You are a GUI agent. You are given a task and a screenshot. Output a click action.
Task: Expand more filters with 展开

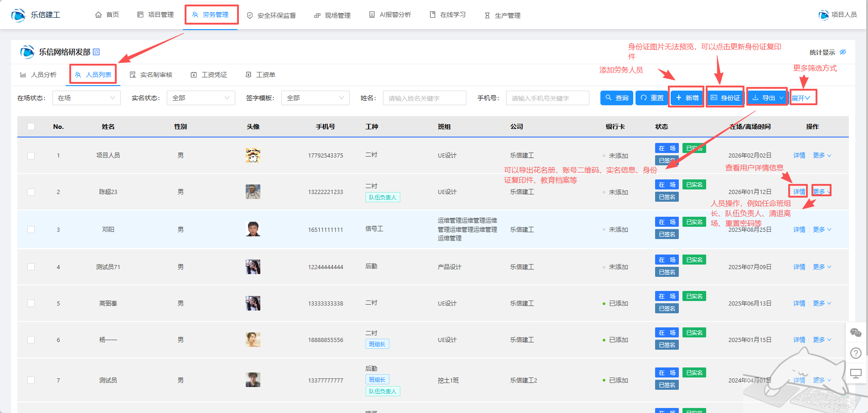click(x=801, y=98)
